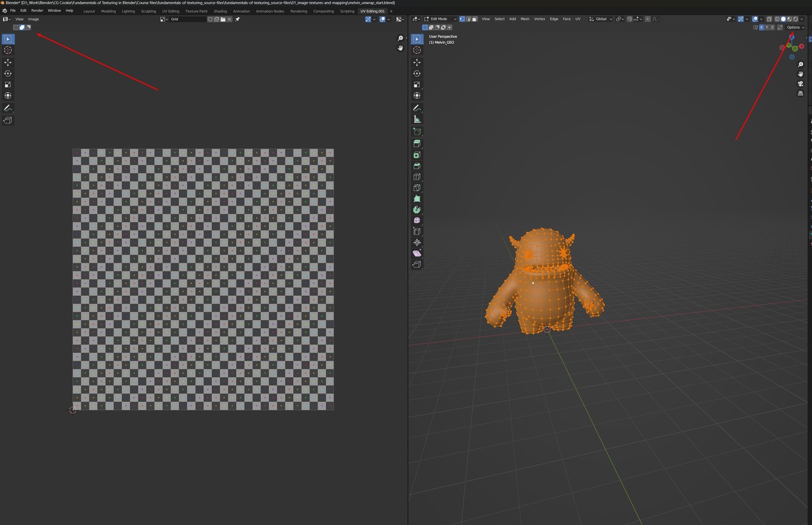
Task: Switch to the Texture Paint workspace tab
Action: pyautogui.click(x=196, y=11)
